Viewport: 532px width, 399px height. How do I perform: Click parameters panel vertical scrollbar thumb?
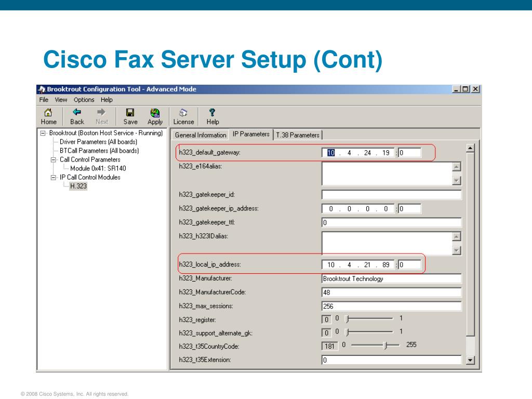point(470,244)
